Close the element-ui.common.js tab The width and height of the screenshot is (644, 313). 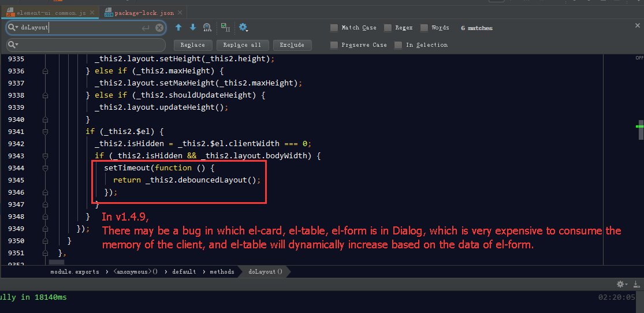click(x=92, y=13)
